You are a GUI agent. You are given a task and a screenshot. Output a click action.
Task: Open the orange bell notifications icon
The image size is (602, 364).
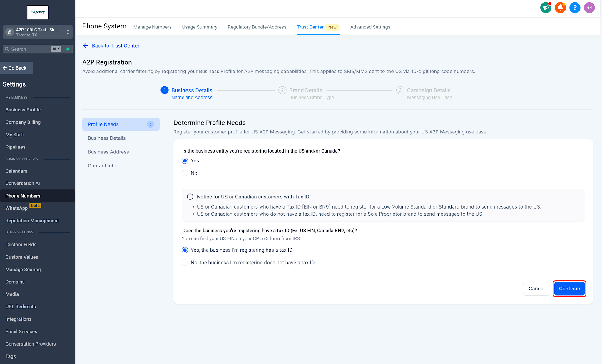tap(560, 7)
